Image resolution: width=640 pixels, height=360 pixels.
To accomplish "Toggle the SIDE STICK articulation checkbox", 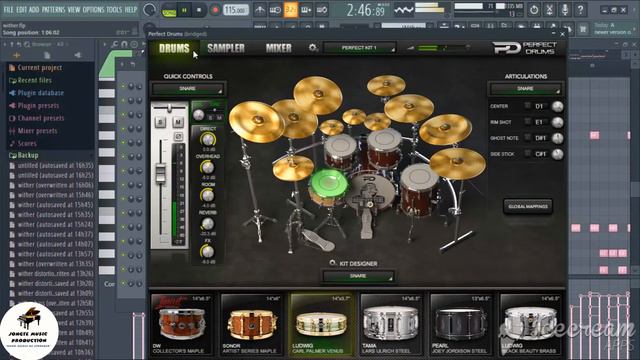I will click(527, 153).
